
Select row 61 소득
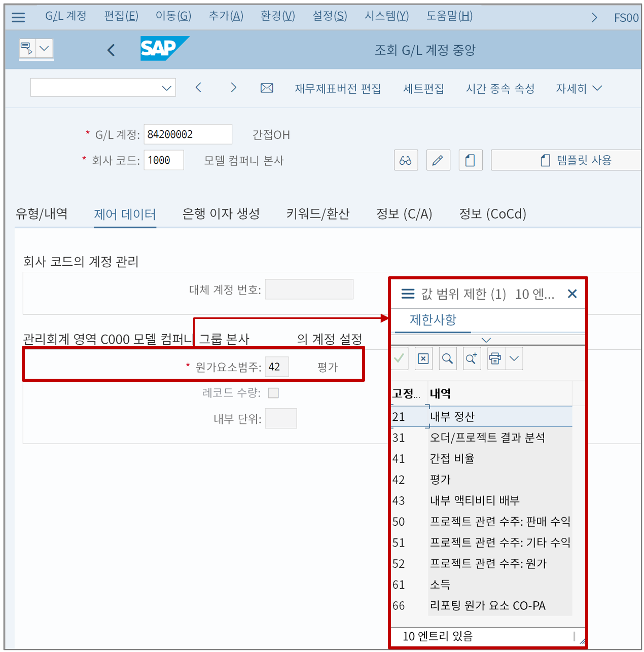(x=482, y=585)
